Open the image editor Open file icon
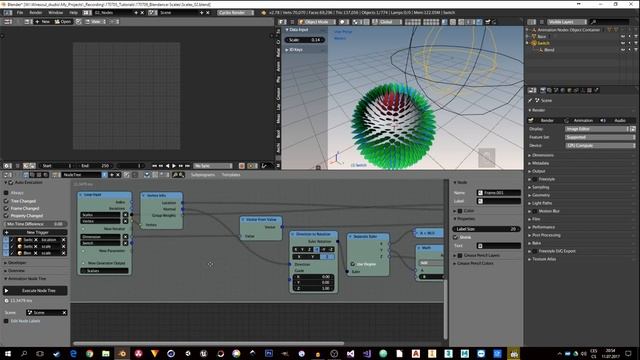Image resolution: width=640 pixels, height=360 pixels. click(x=57, y=21)
